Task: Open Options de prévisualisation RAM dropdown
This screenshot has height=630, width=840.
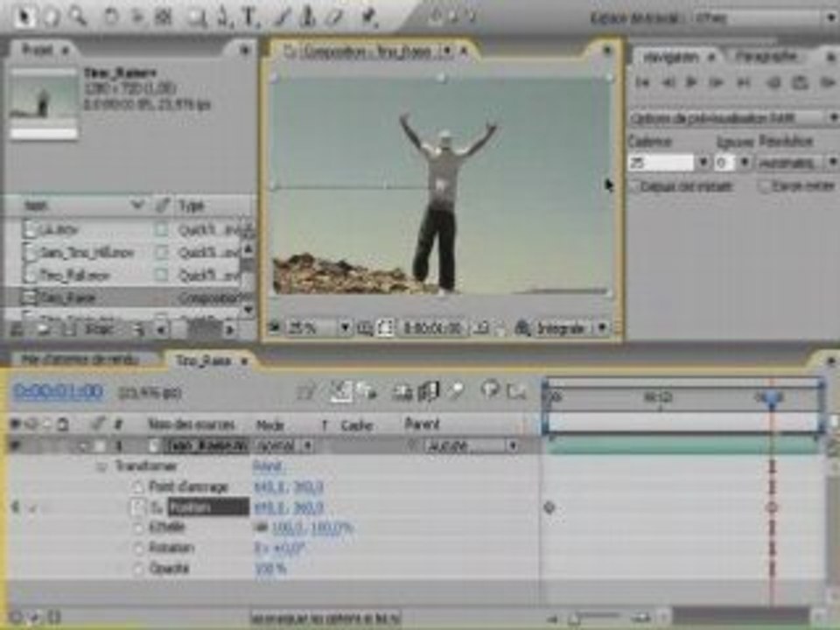Action: coord(733,117)
